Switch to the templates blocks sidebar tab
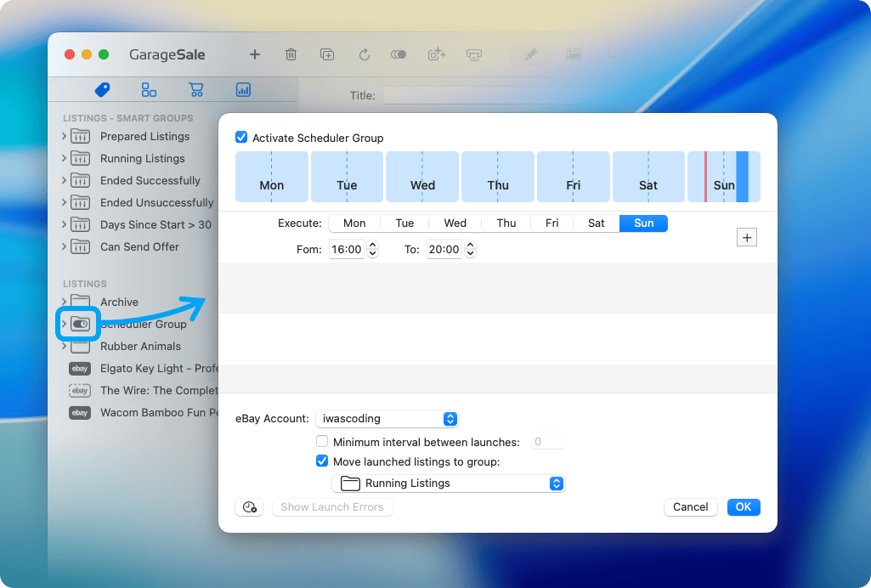871x588 pixels. point(149,89)
